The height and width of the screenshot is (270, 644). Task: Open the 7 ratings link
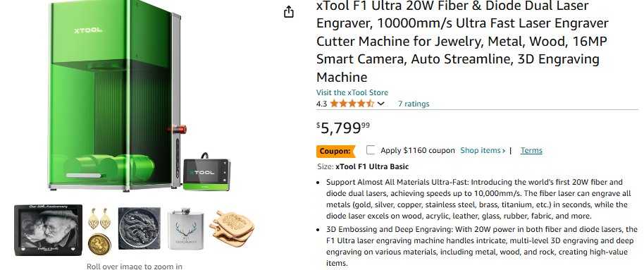pyautogui.click(x=413, y=104)
